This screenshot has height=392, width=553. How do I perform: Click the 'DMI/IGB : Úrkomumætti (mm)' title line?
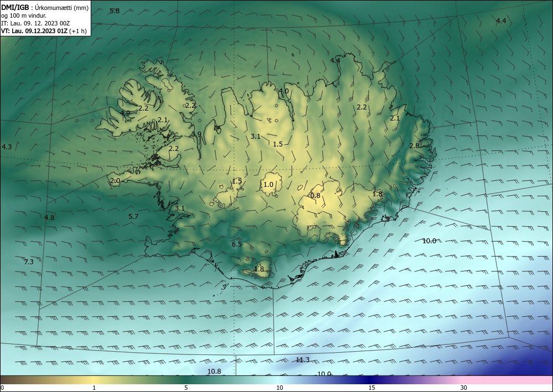45,7
